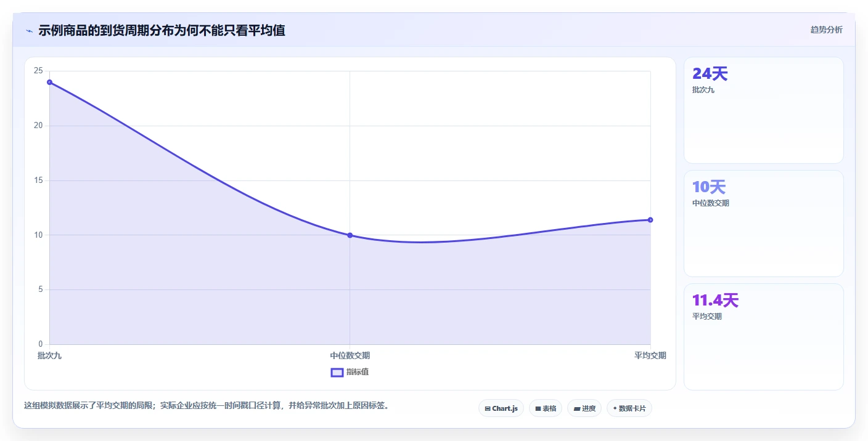Screen dimensions: 868x441
Task: Click the y-axis value 25
Action: coord(38,71)
